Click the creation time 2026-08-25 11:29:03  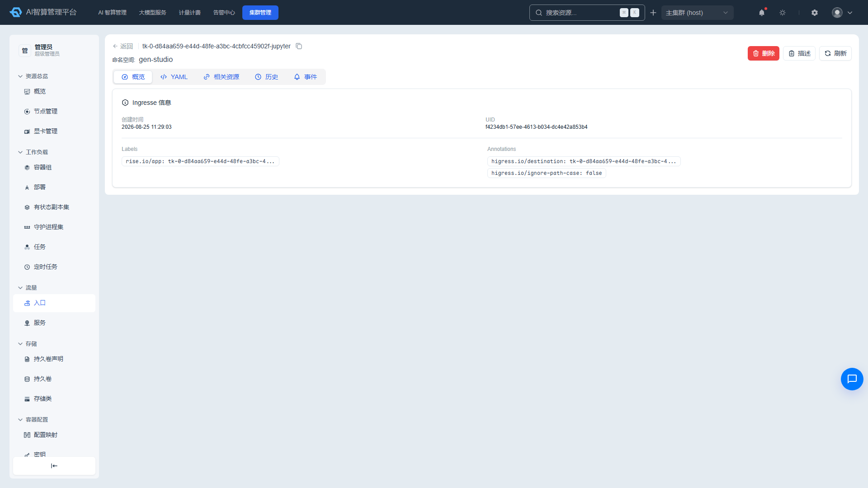[146, 127]
